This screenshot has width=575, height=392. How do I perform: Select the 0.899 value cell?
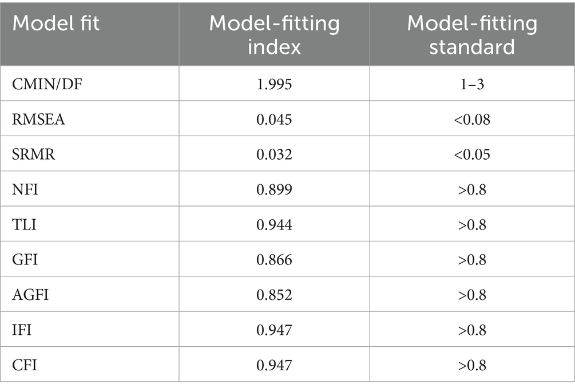coord(274,189)
